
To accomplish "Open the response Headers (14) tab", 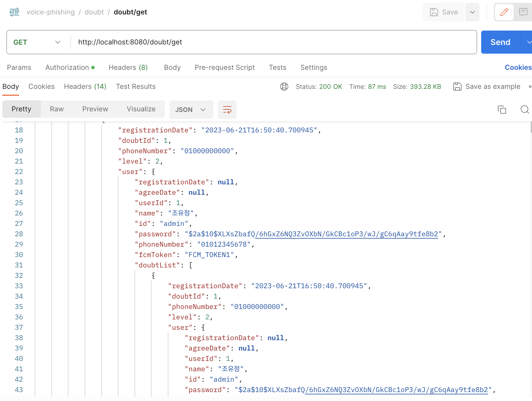I will (85, 87).
